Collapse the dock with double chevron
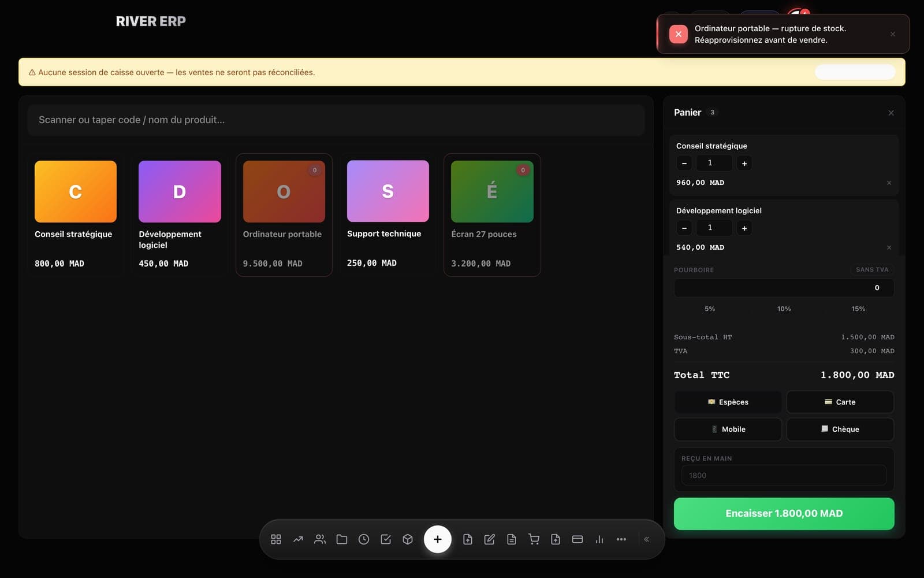This screenshot has height=578, width=924. (647, 539)
